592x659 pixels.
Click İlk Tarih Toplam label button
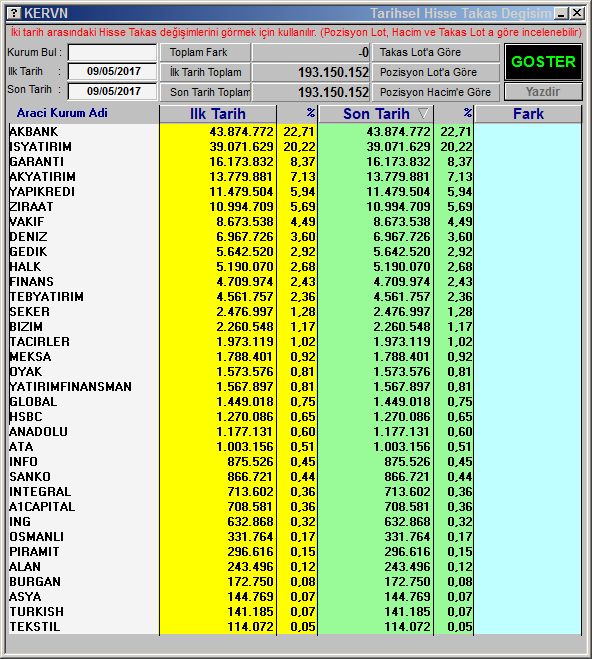205,72
